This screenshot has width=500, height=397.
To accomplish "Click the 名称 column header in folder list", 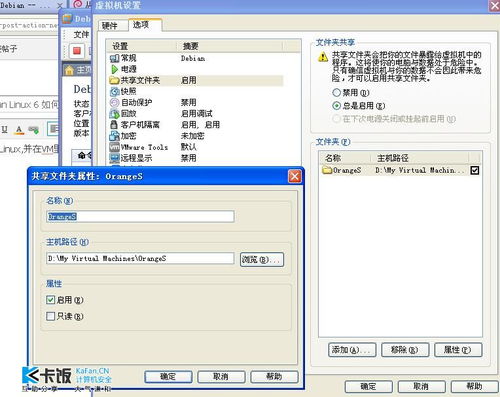I will (x=344, y=158).
